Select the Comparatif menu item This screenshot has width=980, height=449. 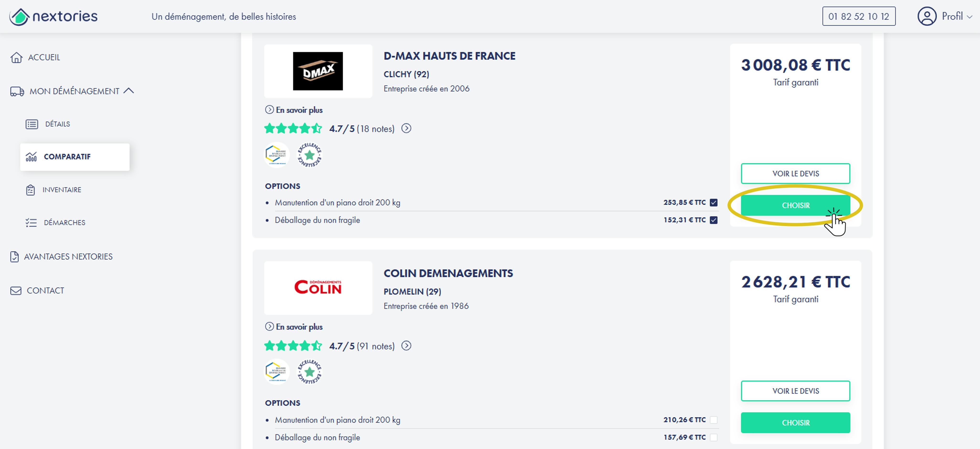[75, 157]
